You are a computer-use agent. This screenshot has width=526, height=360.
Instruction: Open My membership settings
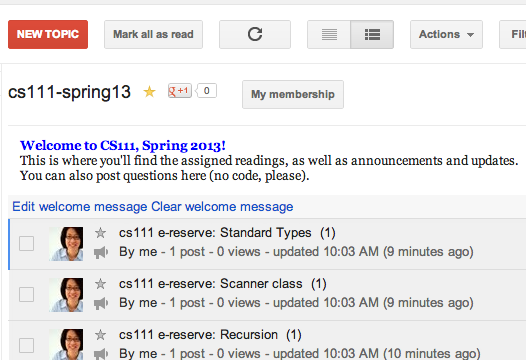tap(293, 94)
